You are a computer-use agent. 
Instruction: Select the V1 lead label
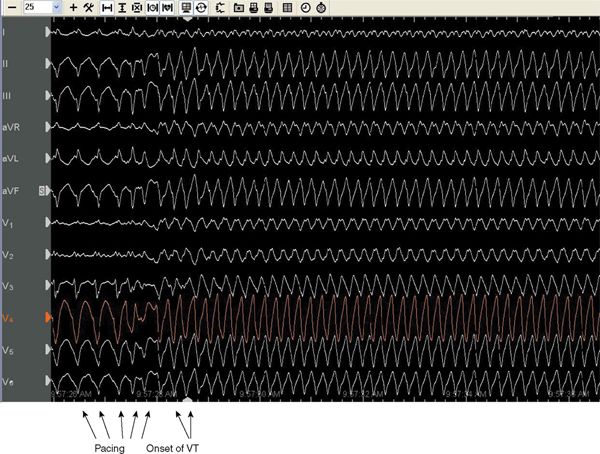click(x=9, y=223)
